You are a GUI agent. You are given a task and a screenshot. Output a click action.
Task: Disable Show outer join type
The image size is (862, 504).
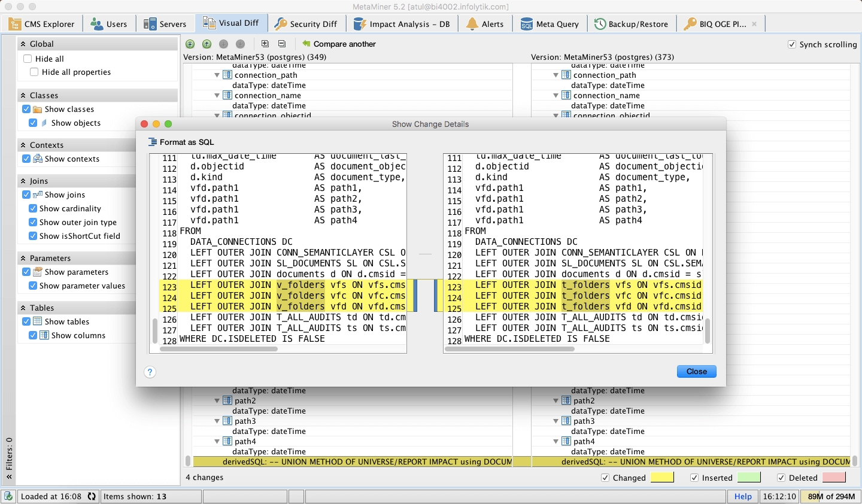pyautogui.click(x=33, y=222)
